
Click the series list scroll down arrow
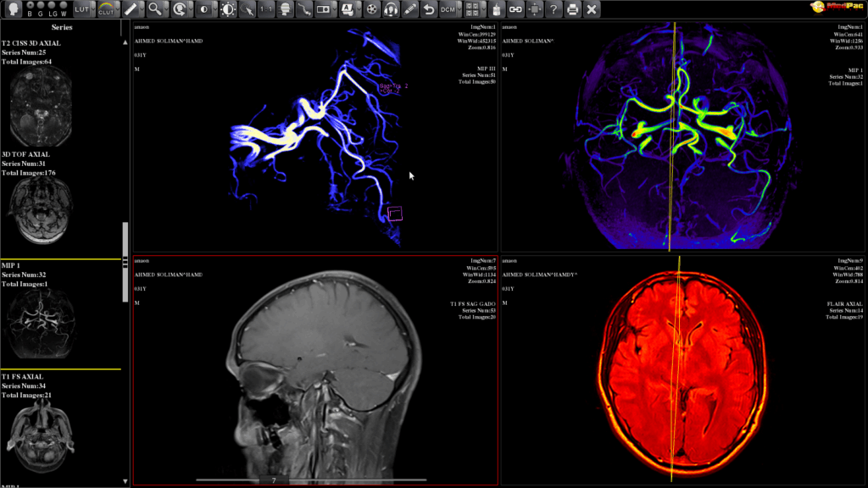point(125,481)
